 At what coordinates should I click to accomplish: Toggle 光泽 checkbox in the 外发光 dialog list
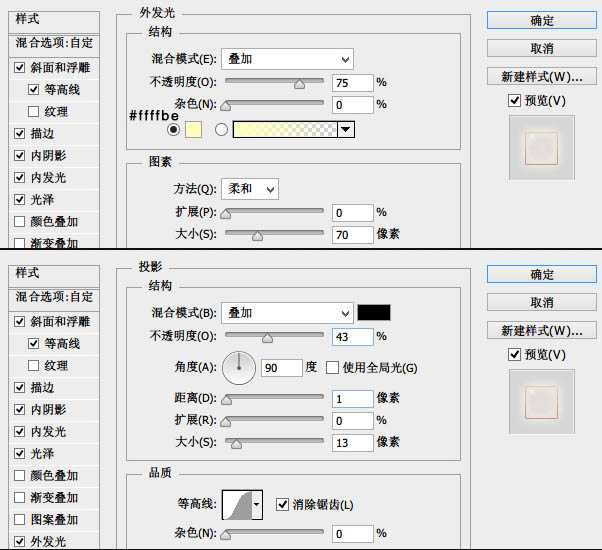click(x=19, y=200)
